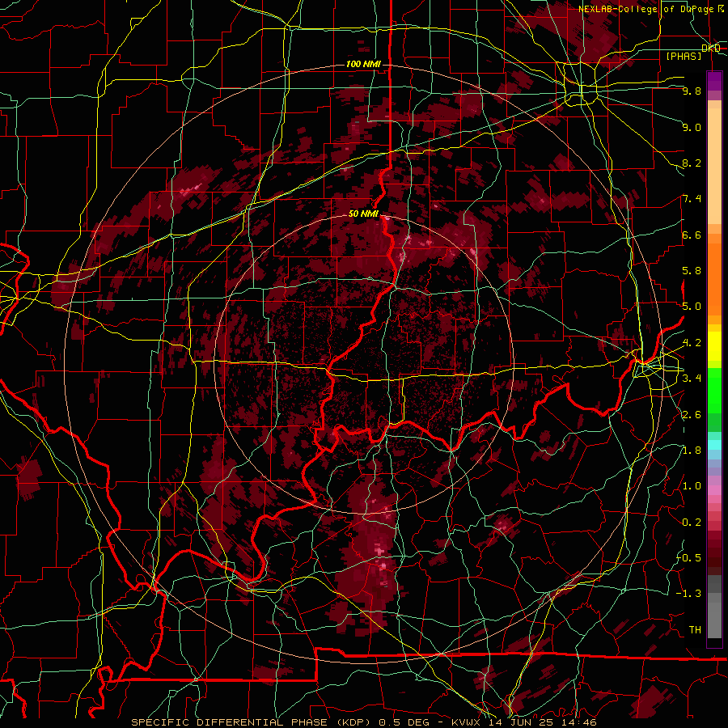Click the 8.2 value on color scale
Image resolution: width=728 pixels, height=728 pixels.
692,163
